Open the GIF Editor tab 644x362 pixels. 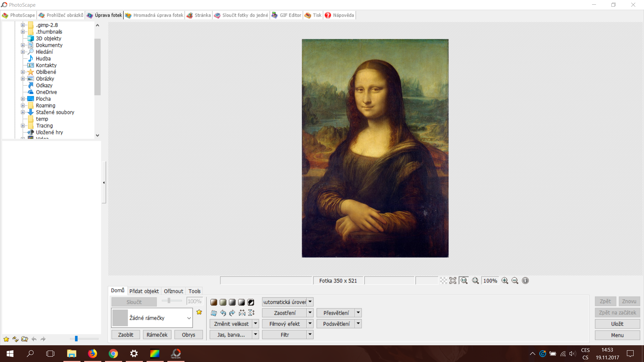(286, 15)
